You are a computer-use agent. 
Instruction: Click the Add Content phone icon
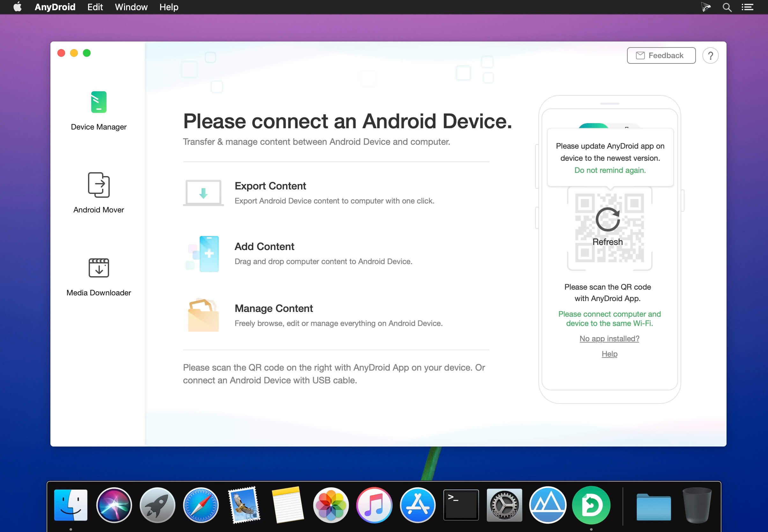[x=204, y=253]
